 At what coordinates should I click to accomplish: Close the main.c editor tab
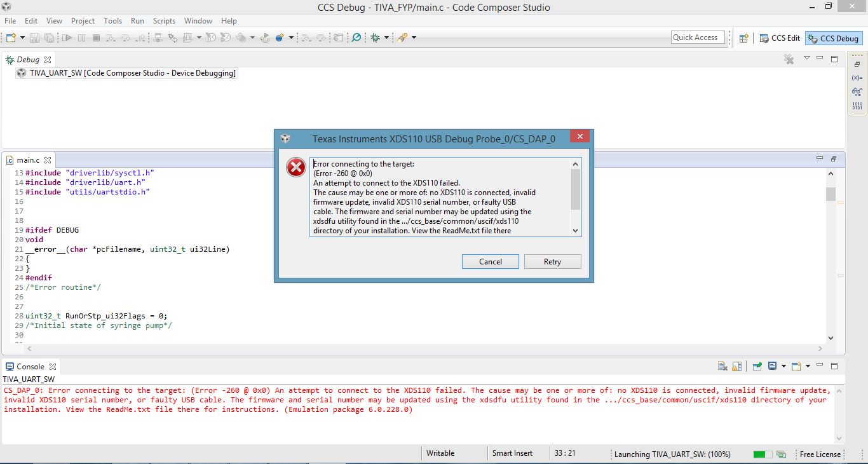[48, 160]
